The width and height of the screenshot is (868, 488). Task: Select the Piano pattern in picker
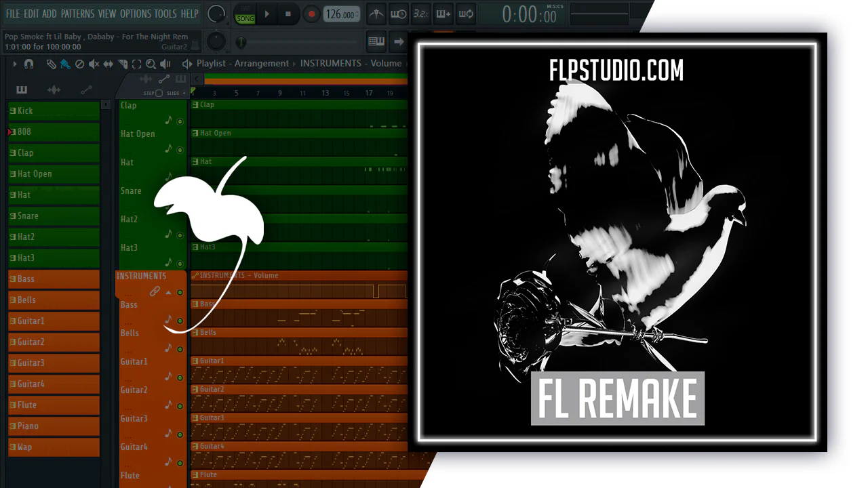click(x=54, y=426)
